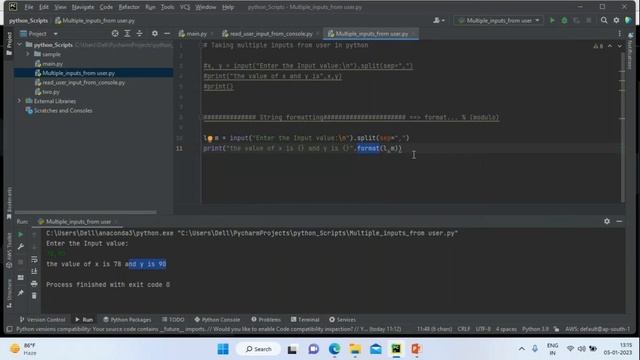Viewport: 640px width, 360px height.
Task: Open IDE settings gear in the top toolbar
Action: point(616,20)
